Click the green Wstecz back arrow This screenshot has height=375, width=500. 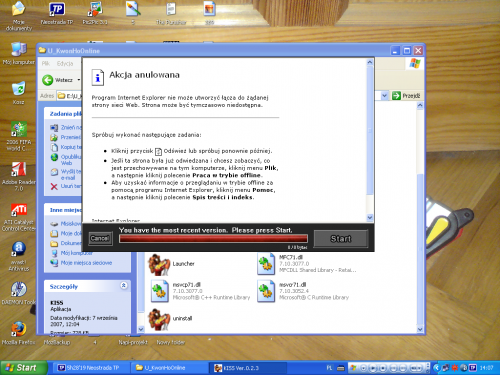(x=48, y=80)
